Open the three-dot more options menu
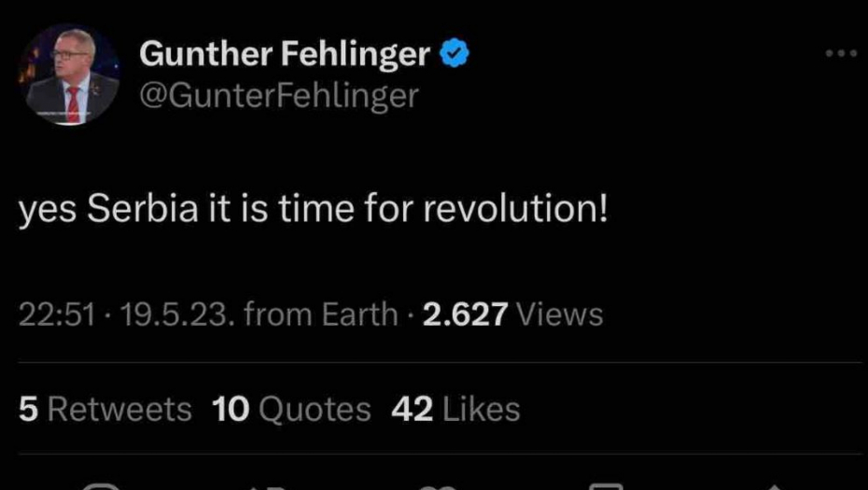Screen dimensions: 868x490 (840, 54)
